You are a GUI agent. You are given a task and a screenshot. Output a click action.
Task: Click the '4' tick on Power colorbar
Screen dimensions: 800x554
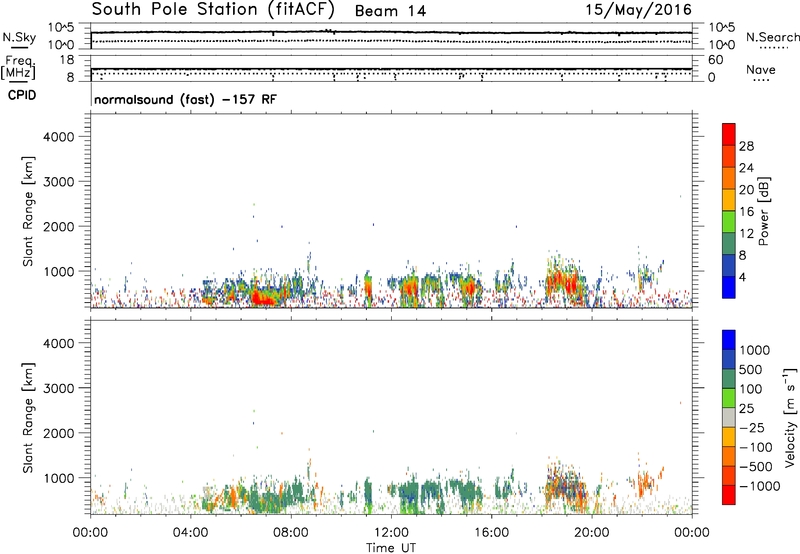(743, 277)
